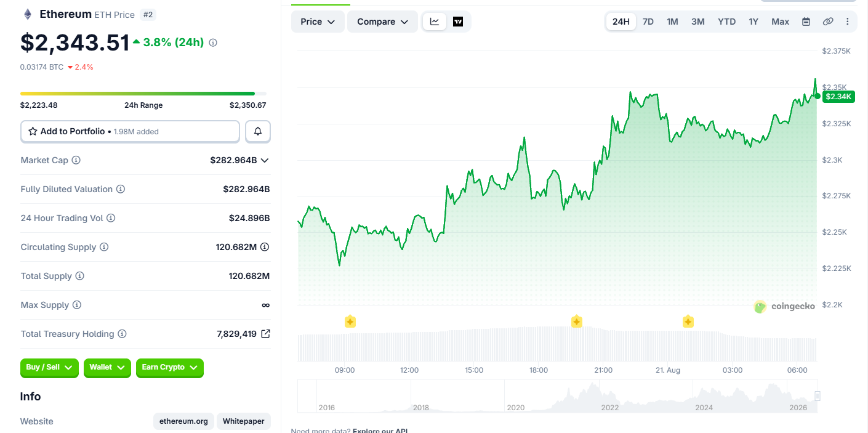Select the YTD time range
The height and width of the screenshot is (433, 868).
point(726,22)
